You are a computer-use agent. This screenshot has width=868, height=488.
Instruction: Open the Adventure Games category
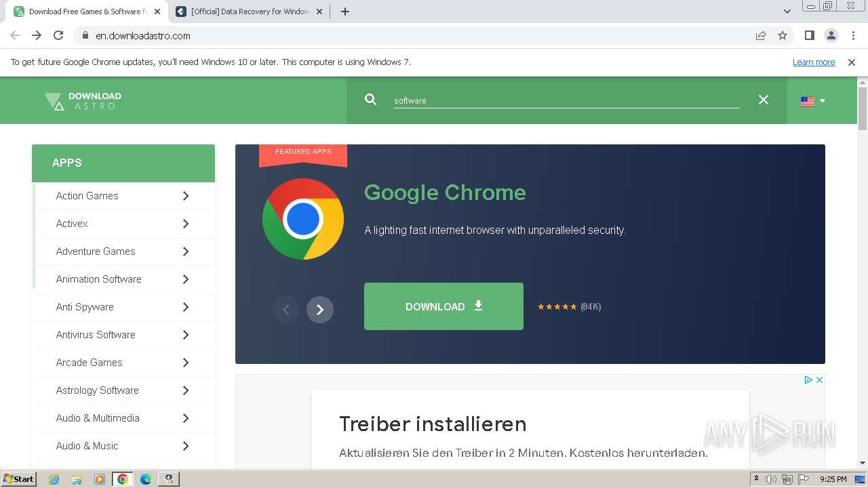pyautogui.click(x=96, y=251)
